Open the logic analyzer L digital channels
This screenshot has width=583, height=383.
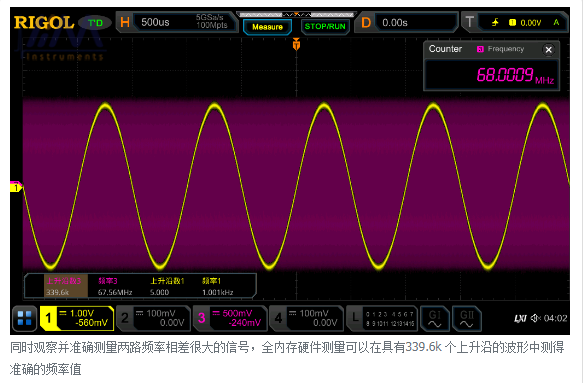pos(382,319)
